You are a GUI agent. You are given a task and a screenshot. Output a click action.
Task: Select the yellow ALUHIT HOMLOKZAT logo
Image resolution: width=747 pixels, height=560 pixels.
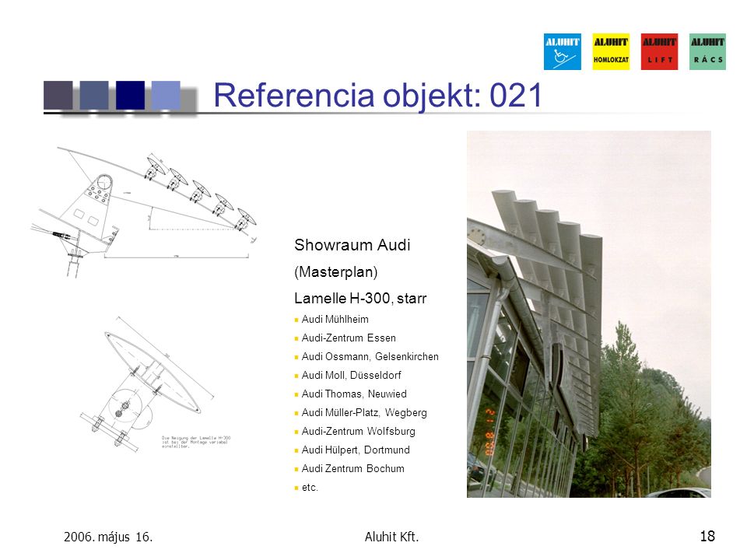pyautogui.click(x=611, y=51)
